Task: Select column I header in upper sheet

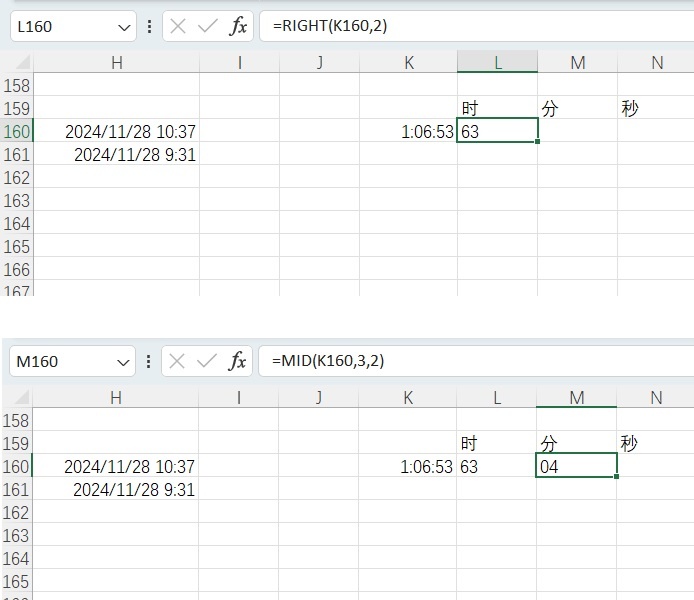Action: click(x=239, y=63)
